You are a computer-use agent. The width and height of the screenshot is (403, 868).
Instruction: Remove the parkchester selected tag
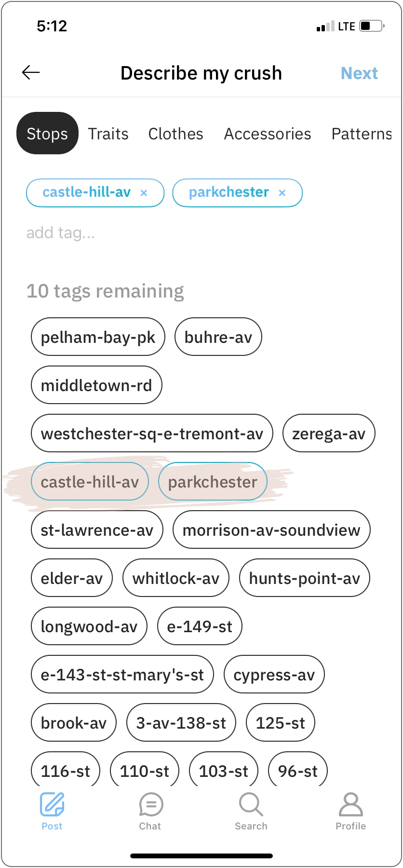click(282, 193)
